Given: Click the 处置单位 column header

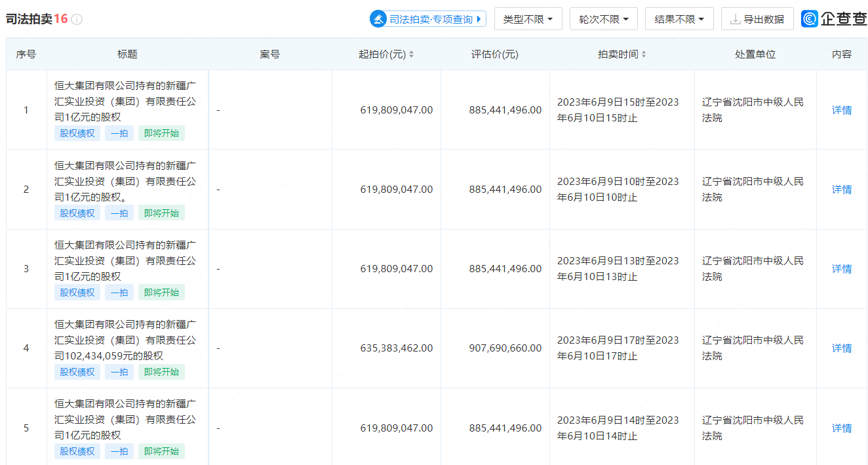Looking at the screenshot, I should tap(755, 54).
